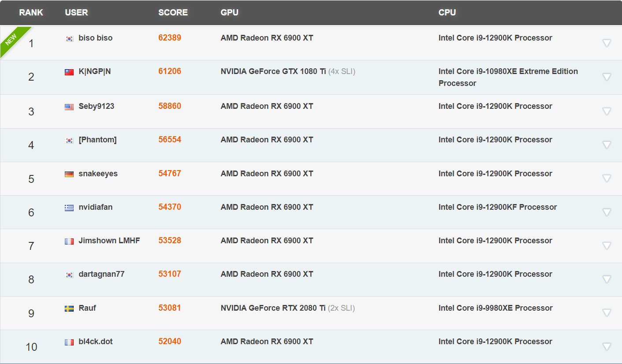Click the German flag beside snakeeyes
This screenshot has height=364, width=622.
(69, 174)
